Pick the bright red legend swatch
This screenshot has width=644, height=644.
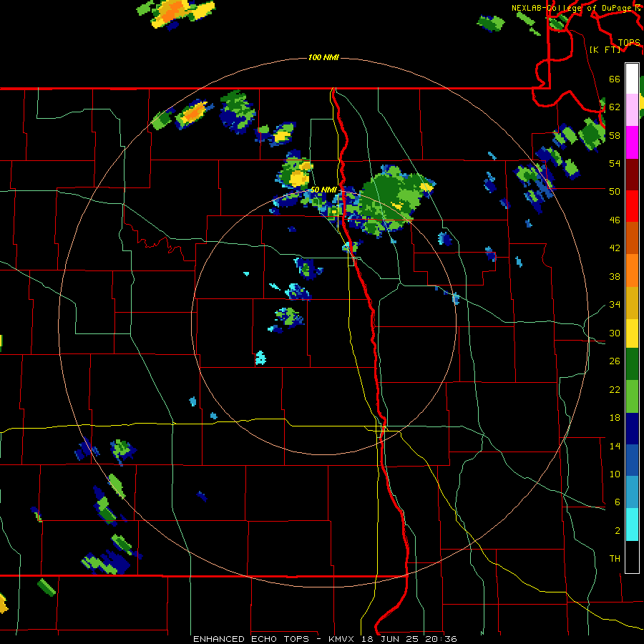632,206
